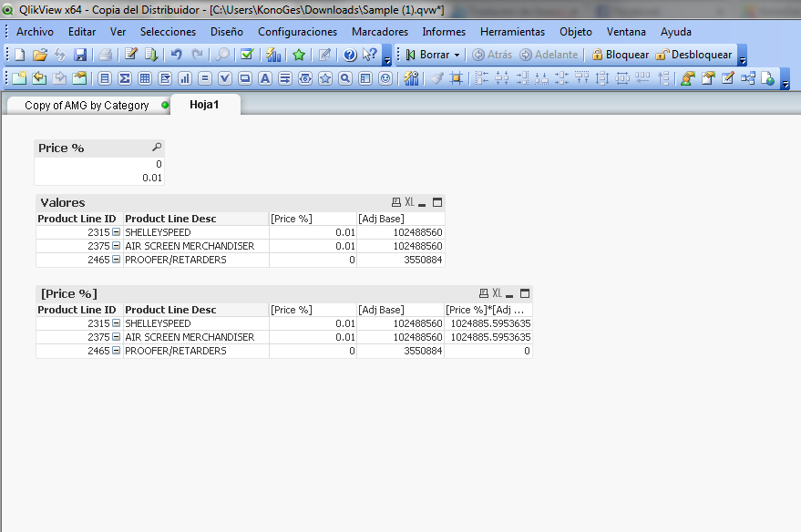Open the Edit Script icon
Screen dimensions: 801x532
coord(131,55)
